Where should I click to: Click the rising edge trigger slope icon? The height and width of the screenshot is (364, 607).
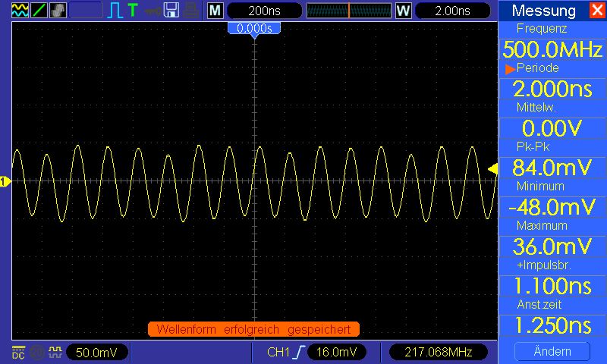(298, 352)
